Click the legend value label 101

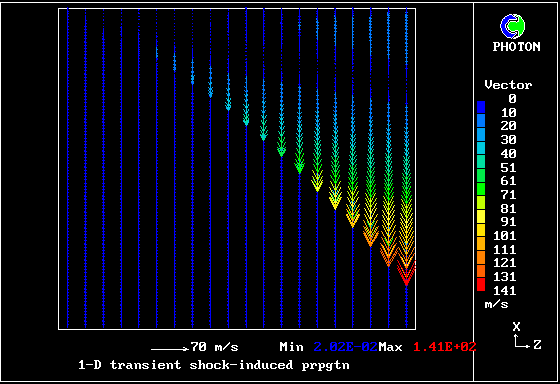pos(505,236)
